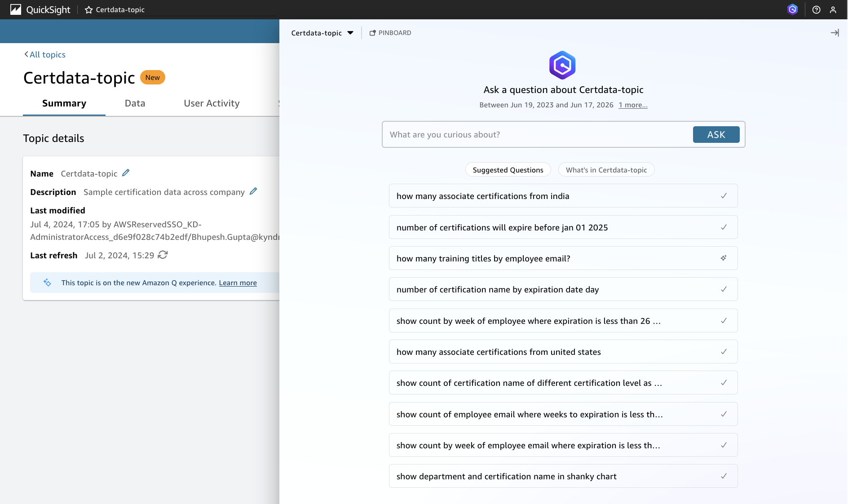Click the 'Topic details' heading

tap(53, 138)
